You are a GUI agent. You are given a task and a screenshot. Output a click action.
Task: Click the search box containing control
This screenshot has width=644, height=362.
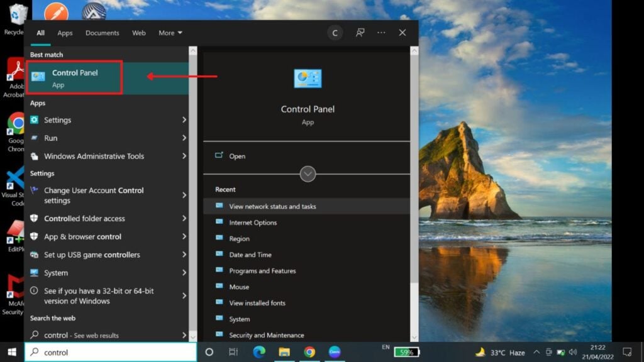pos(111,352)
